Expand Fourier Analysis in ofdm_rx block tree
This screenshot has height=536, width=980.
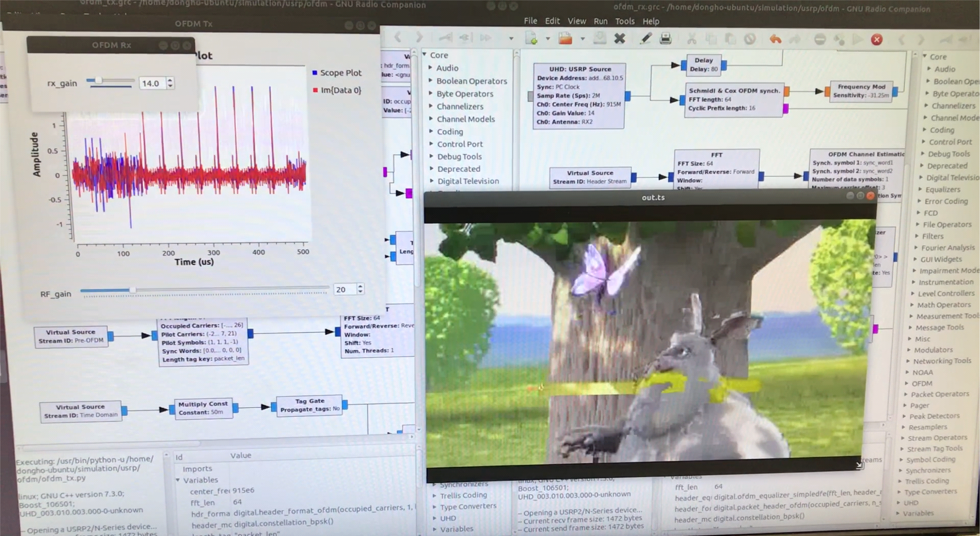click(916, 248)
